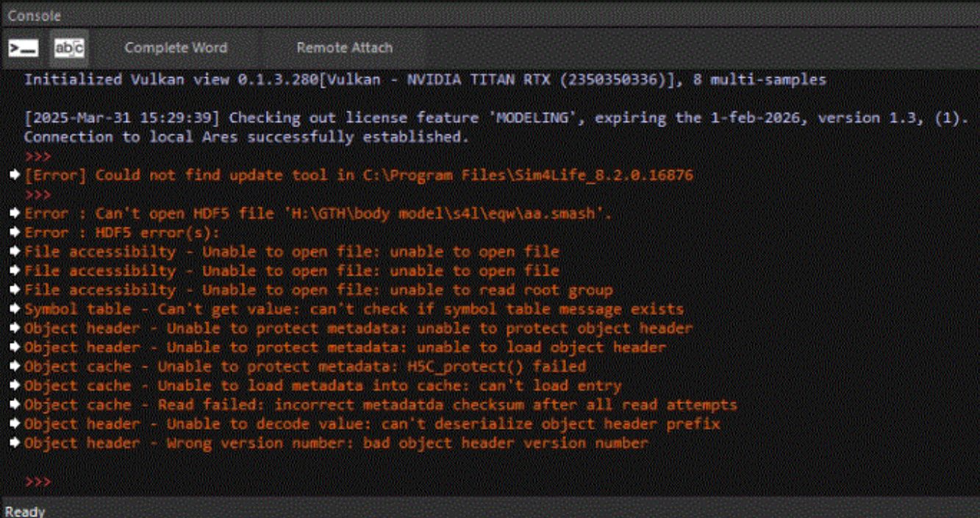This screenshot has height=518, width=980.
Task: Click the Console panel title
Action: click(x=34, y=15)
